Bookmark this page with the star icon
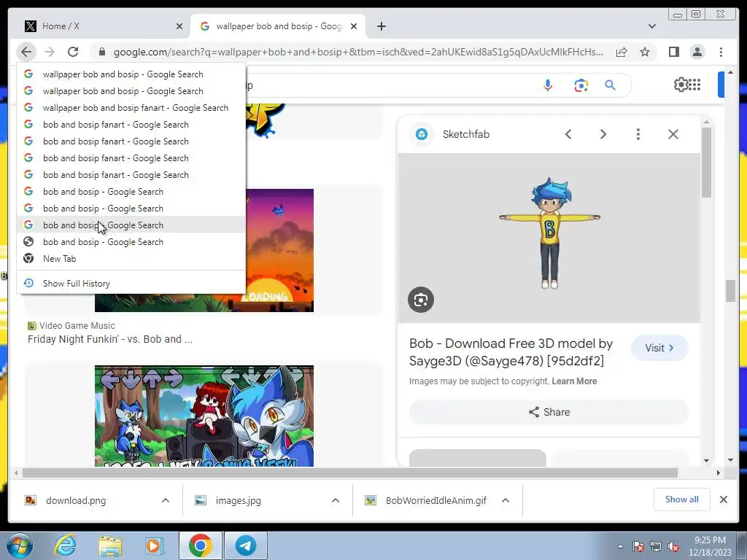Image resolution: width=747 pixels, height=560 pixels. [645, 52]
